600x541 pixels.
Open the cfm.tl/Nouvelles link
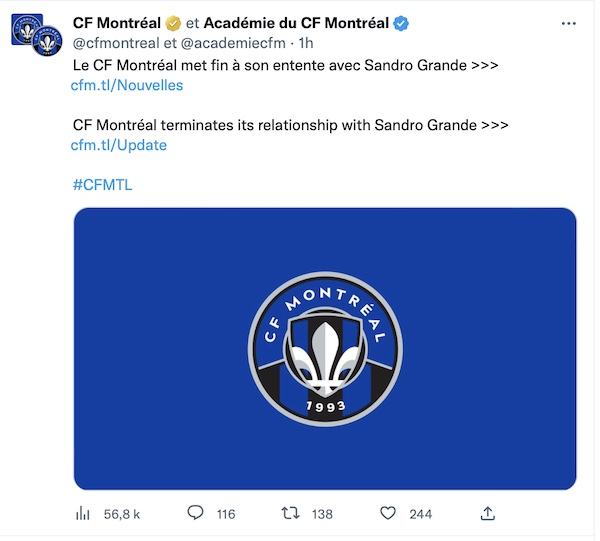click(x=127, y=85)
